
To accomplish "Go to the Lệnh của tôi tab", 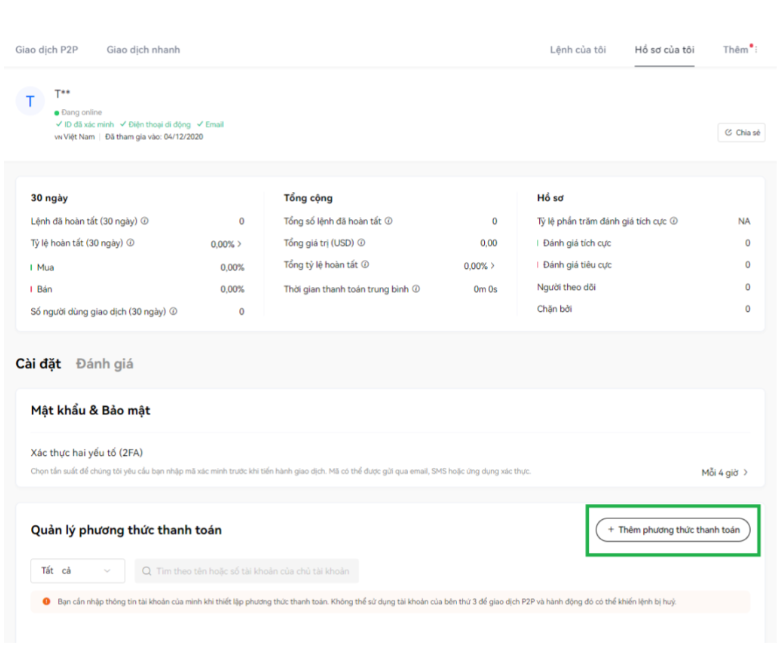I will tap(578, 50).
